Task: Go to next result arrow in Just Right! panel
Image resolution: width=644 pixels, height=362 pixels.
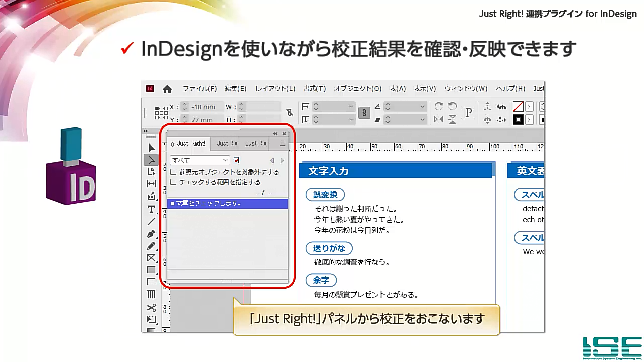Action: [x=282, y=161]
